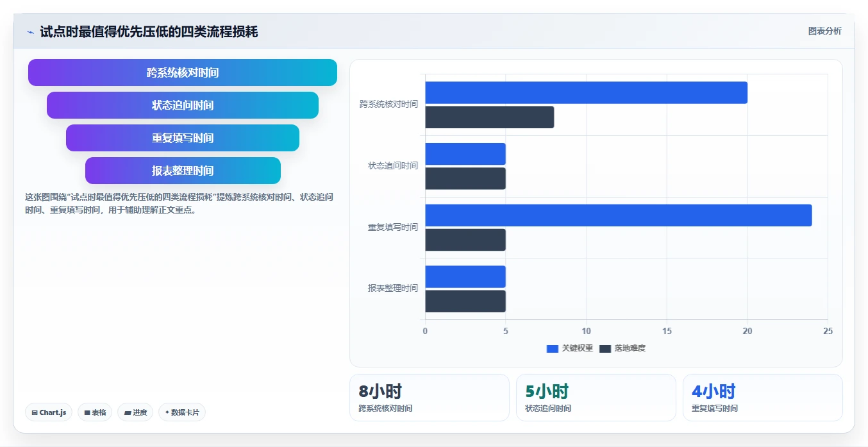Open the 8小时 跨系统核对时间 data card
868x447 pixels.
point(430,398)
